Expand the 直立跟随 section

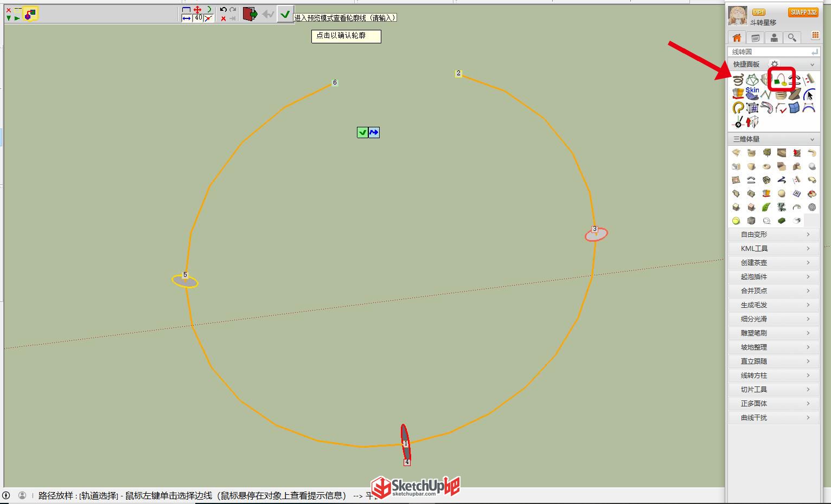coord(774,361)
